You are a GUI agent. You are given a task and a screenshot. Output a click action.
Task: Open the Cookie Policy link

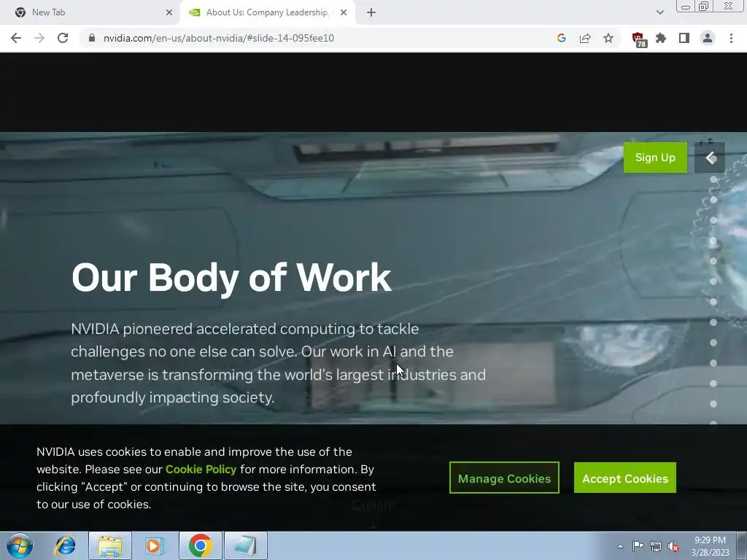coord(201,469)
